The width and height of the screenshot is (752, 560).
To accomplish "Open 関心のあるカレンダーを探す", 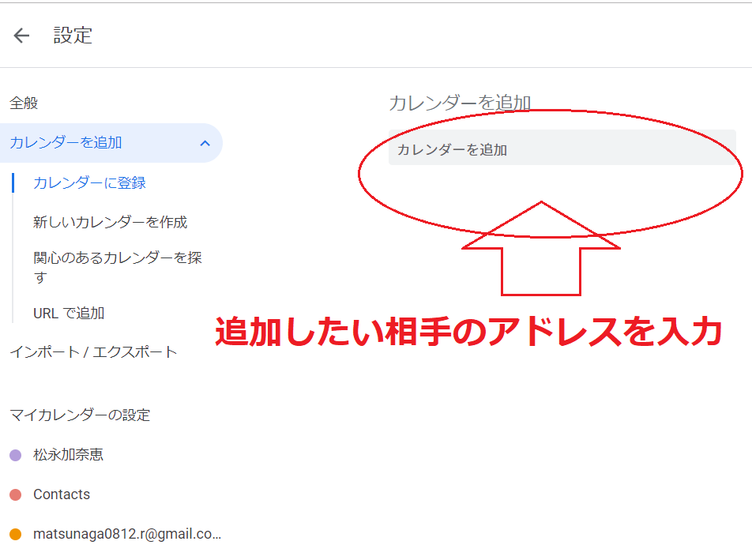I will pos(118,267).
